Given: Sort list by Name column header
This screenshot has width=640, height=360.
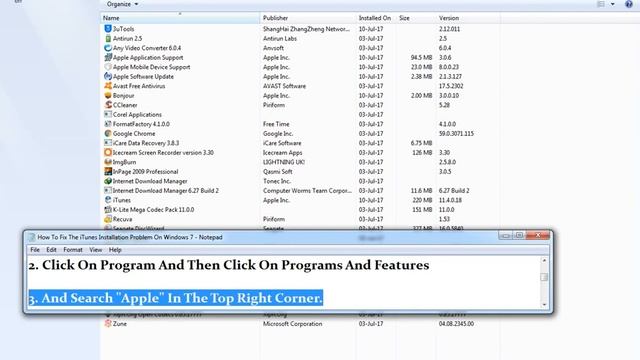Looking at the screenshot, I should point(180,18).
